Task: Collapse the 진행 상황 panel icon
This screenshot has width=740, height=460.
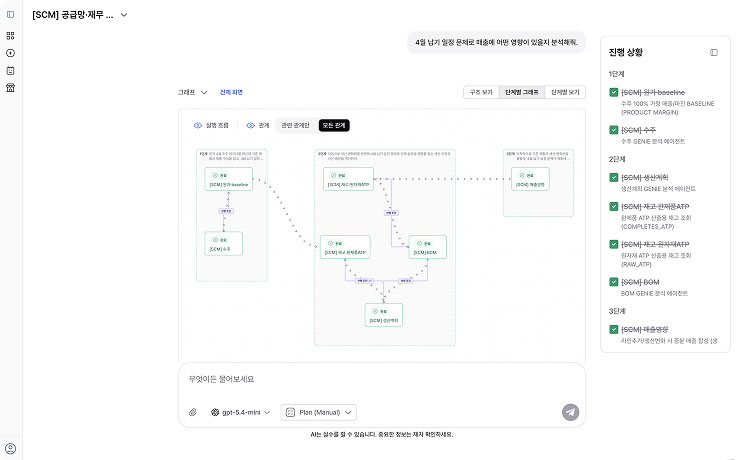Action: point(714,52)
